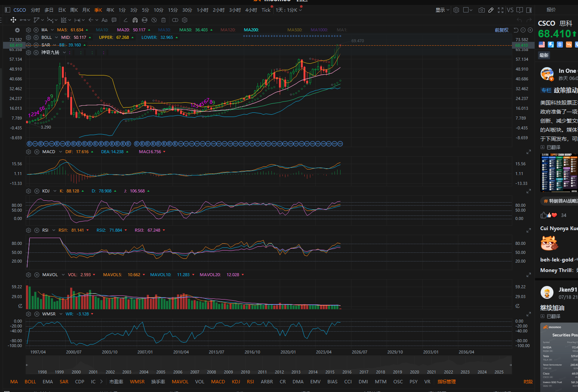Toggle the keep-drawing mode icon

click(x=145, y=20)
